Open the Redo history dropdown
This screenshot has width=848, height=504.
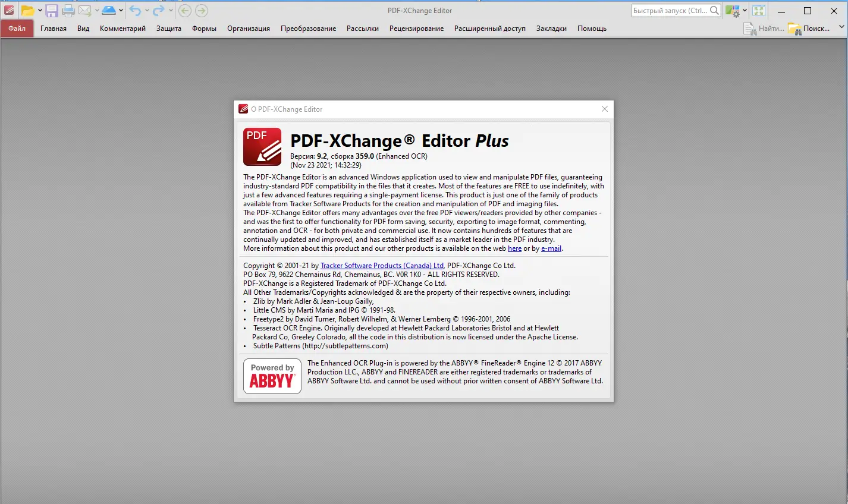tap(171, 10)
